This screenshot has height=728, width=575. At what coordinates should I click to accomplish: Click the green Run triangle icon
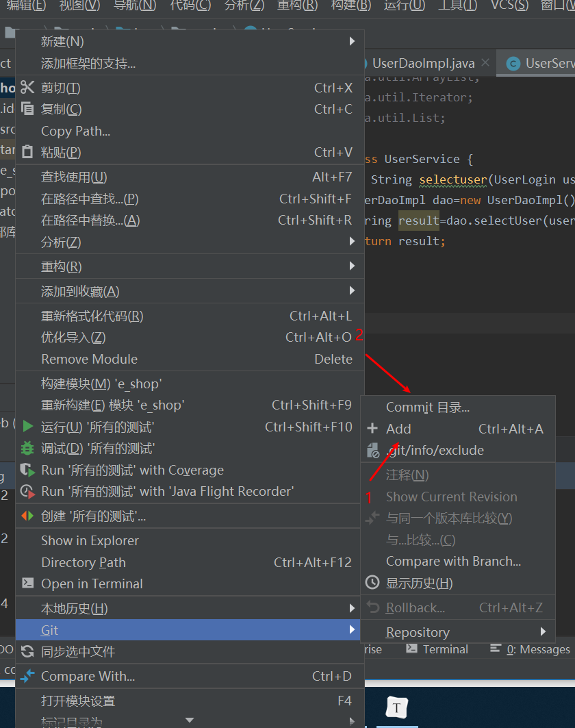(x=28, y=426)
